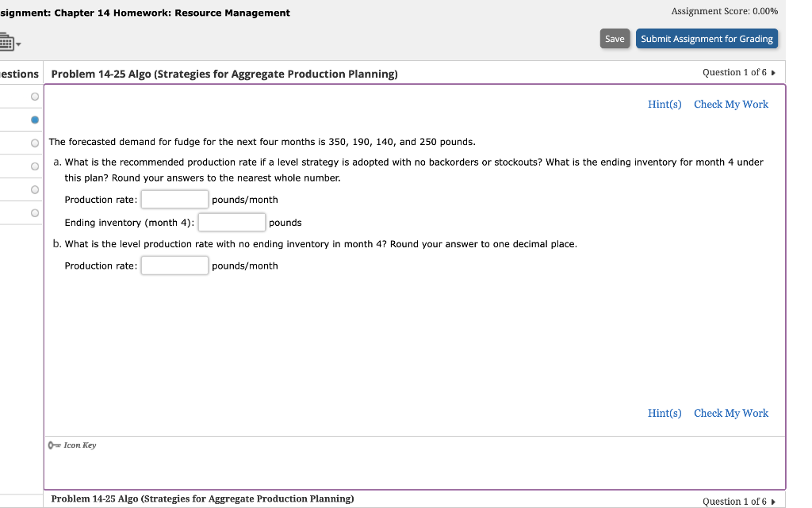Click the bottom Problem 14-25 Algo title
The image size is (812, 508).
202,498
